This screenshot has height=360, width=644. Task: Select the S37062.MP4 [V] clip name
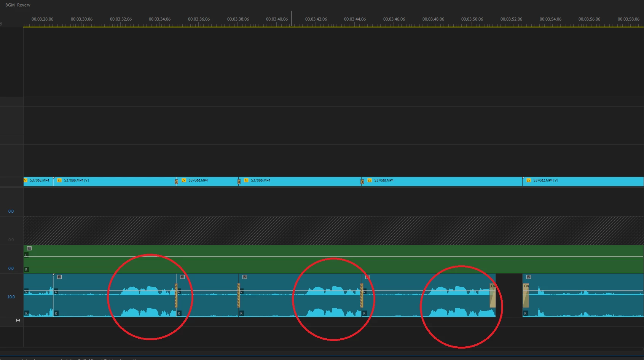(546, 180)
